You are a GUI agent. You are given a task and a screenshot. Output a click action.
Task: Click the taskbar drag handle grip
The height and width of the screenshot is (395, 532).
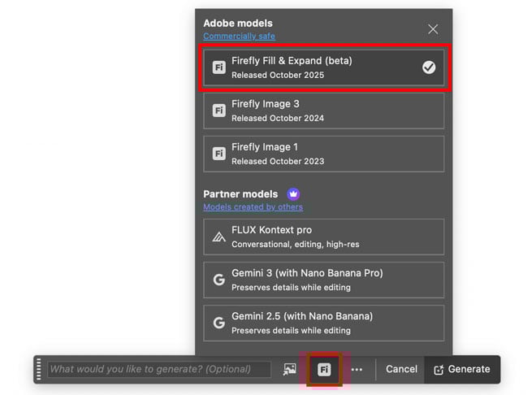tap(38, 369)
